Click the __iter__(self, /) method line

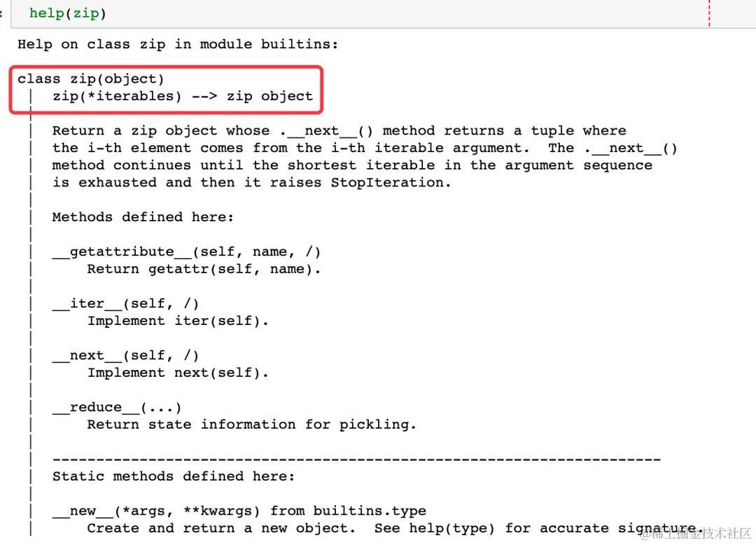click(x=125, y=304)
